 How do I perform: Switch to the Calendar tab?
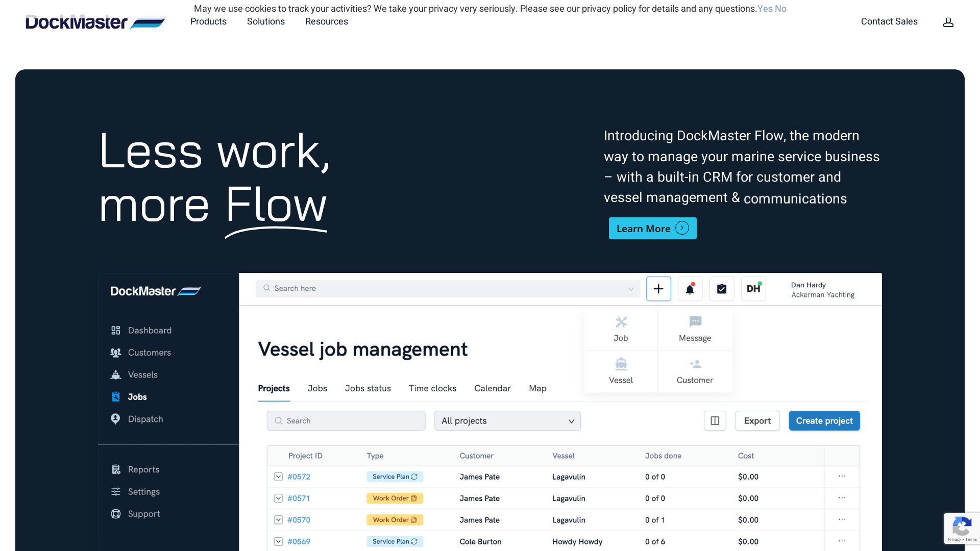[x=492, y=389]
